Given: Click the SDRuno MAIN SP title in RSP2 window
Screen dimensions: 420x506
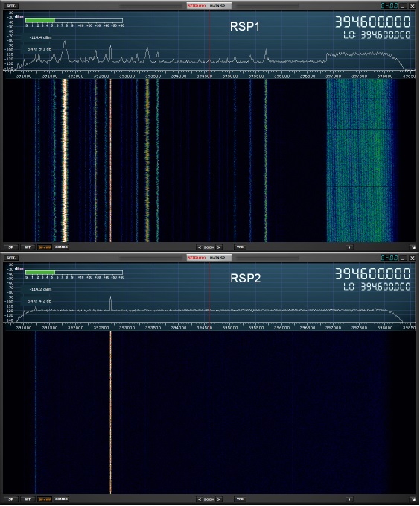Looking at the screenshot, I should click(x=209, y=258).
